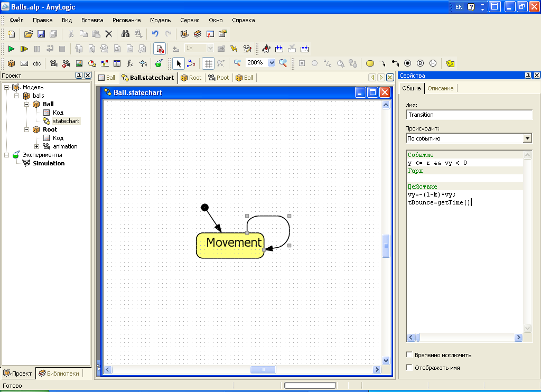Click the canvas vertical scrollbar thumb
The height and width of the screenshot is (392, 541).
[386, 246]
